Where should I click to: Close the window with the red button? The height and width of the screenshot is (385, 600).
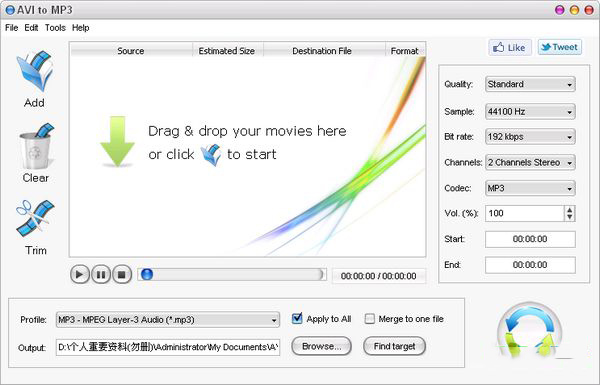(x=589, y=10)
